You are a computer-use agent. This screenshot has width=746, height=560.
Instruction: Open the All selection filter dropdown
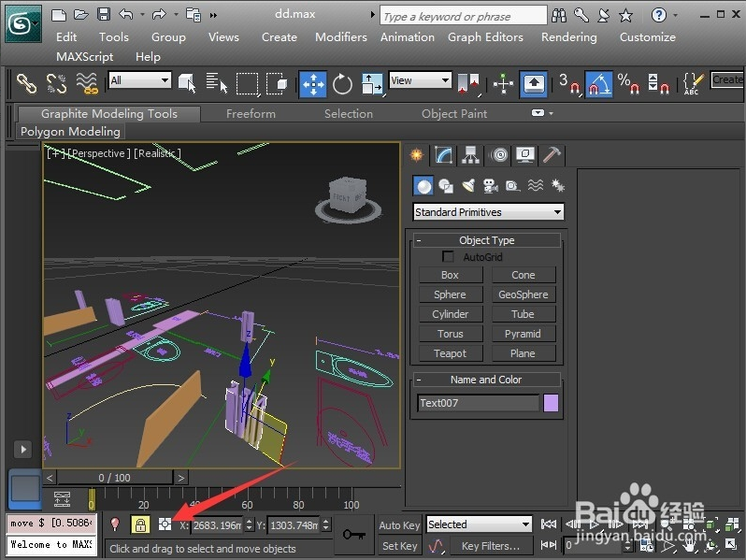point(140,80)
